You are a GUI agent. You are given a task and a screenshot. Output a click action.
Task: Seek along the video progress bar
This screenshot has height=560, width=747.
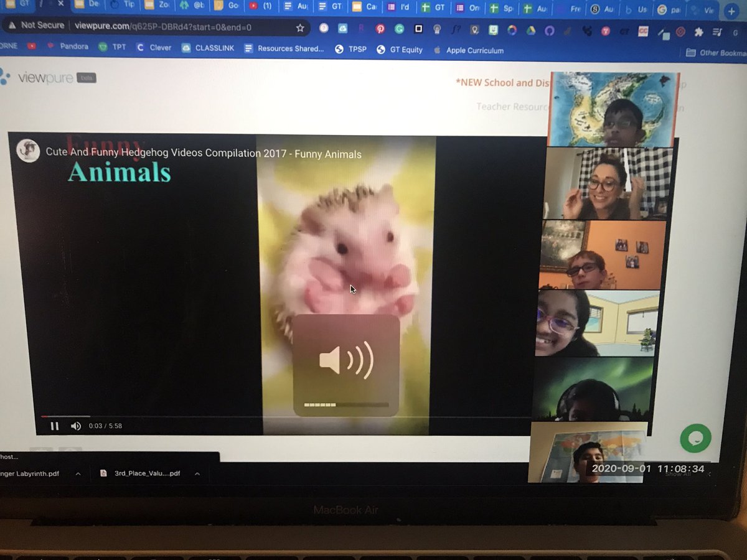point(286,416)
